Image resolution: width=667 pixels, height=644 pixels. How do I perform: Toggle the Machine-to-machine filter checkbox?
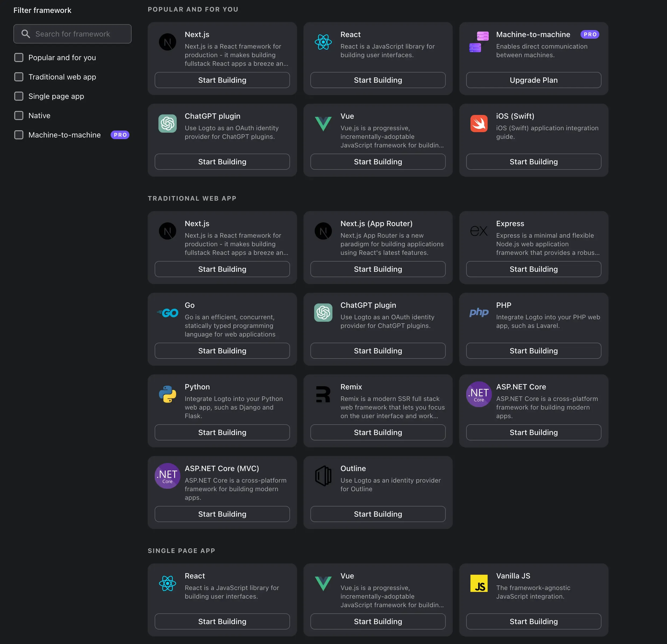19,135
